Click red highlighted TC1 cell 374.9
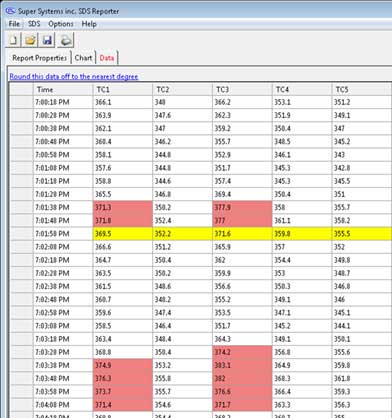This screenshot has width=392, height=418. coord(123,365)
